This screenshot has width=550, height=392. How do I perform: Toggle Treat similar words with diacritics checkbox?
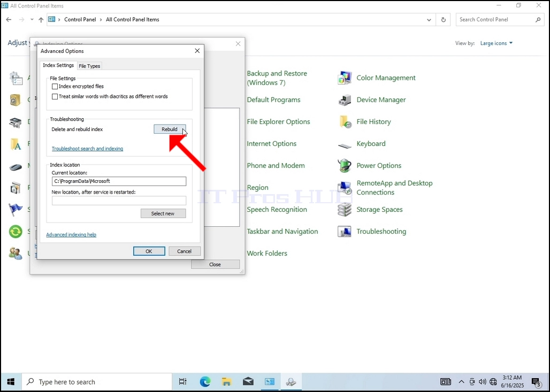point(55,96)
